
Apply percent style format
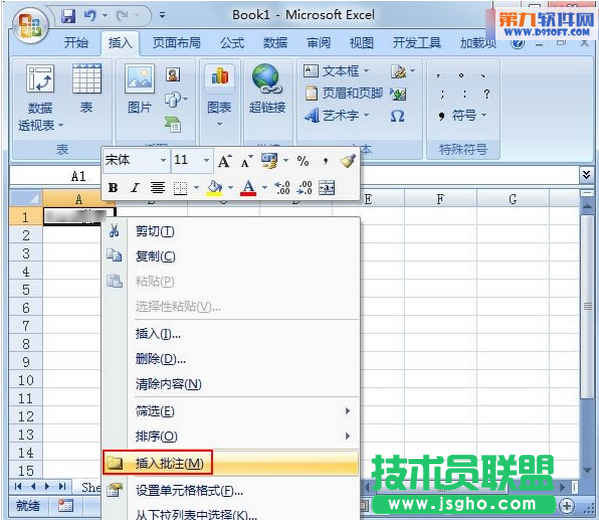pos(303,161)
